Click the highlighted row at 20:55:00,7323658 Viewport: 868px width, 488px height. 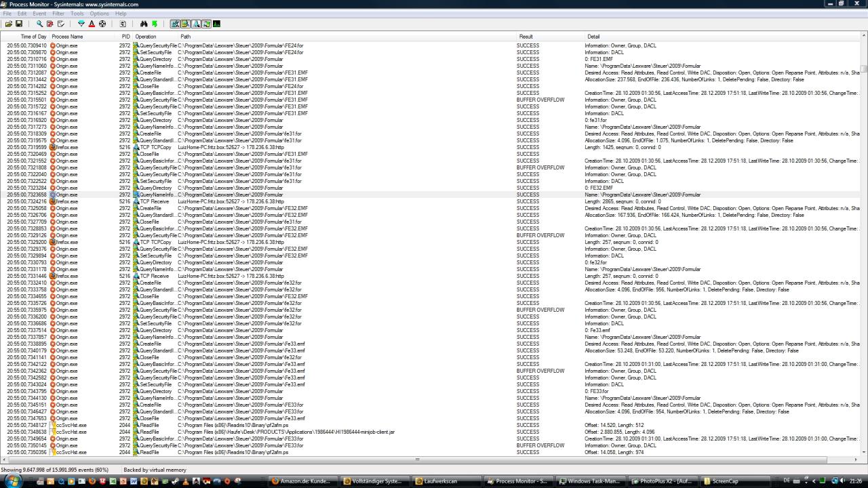click(x=431, y=195)
